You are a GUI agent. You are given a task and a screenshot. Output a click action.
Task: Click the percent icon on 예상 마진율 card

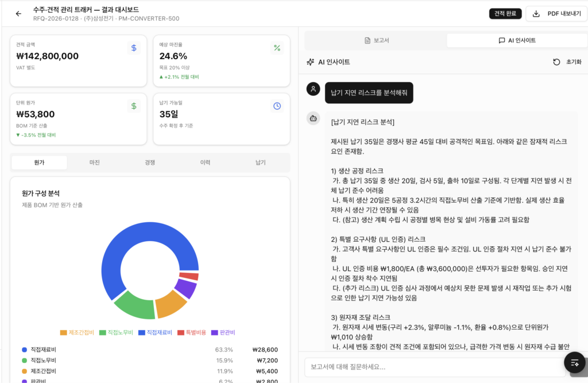(277, 48)
